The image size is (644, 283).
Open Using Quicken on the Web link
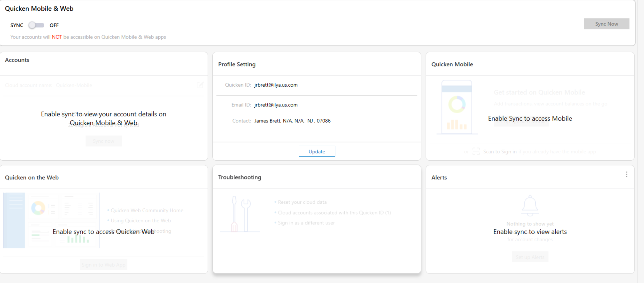click(140, 221)
